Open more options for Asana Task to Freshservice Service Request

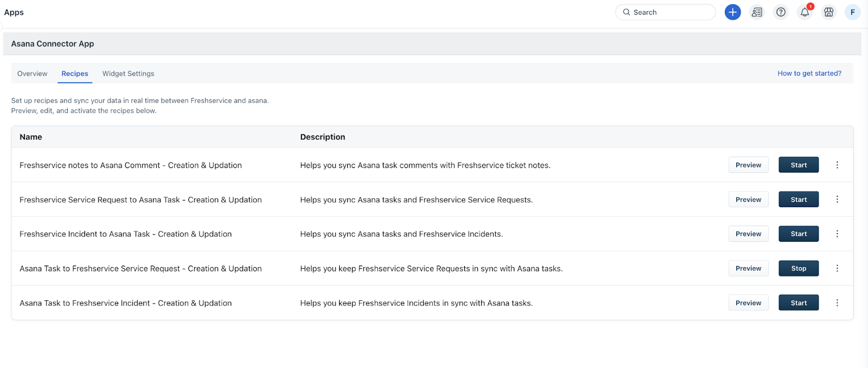point(837,268)
